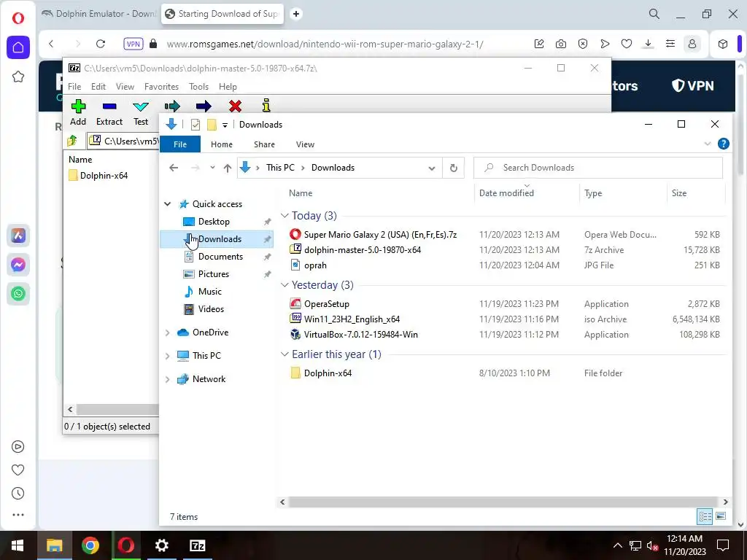Click Opera sidebar home icon
This screenshot has width=747, height=560.
point(18,47)
